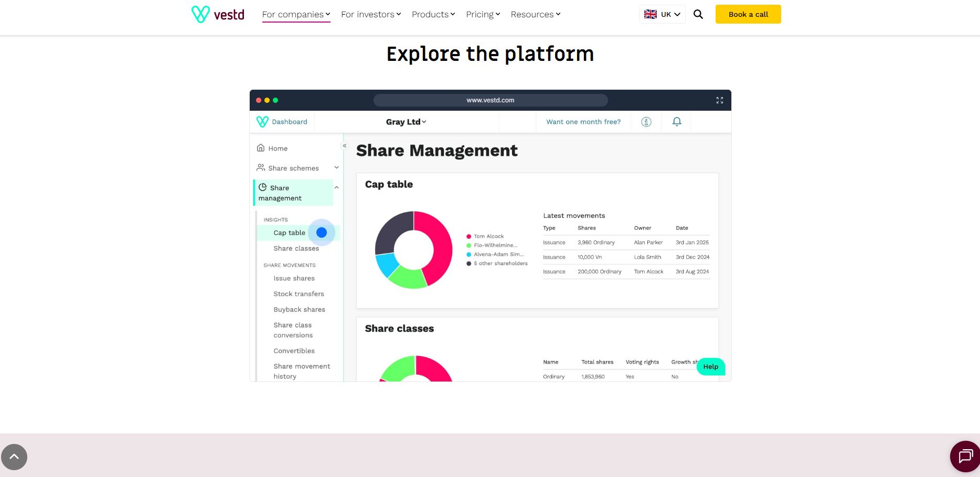
Task: Click the Home icon in sidebar
Action: click(x=261, y=148)
